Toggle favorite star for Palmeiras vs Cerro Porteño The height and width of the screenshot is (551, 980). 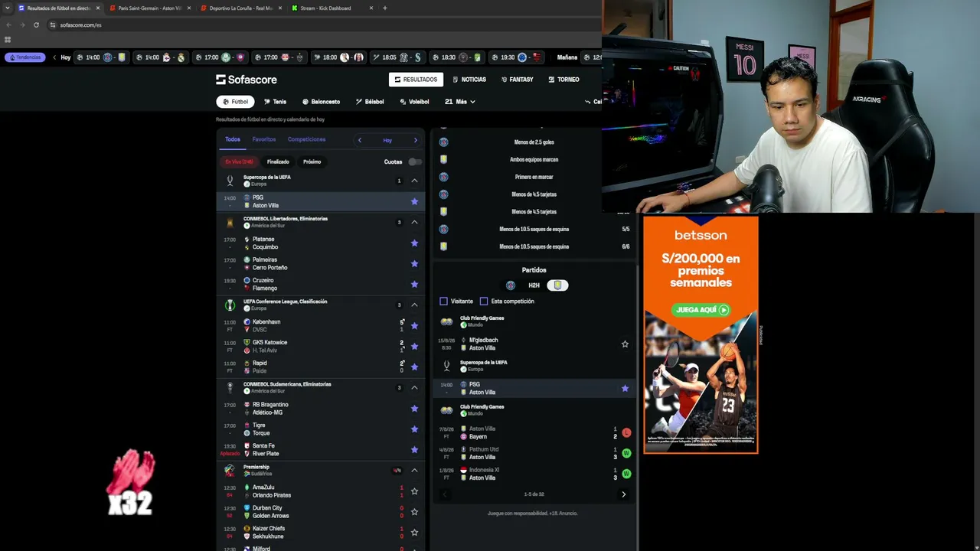pyautogui.click(x=414, y=263)
